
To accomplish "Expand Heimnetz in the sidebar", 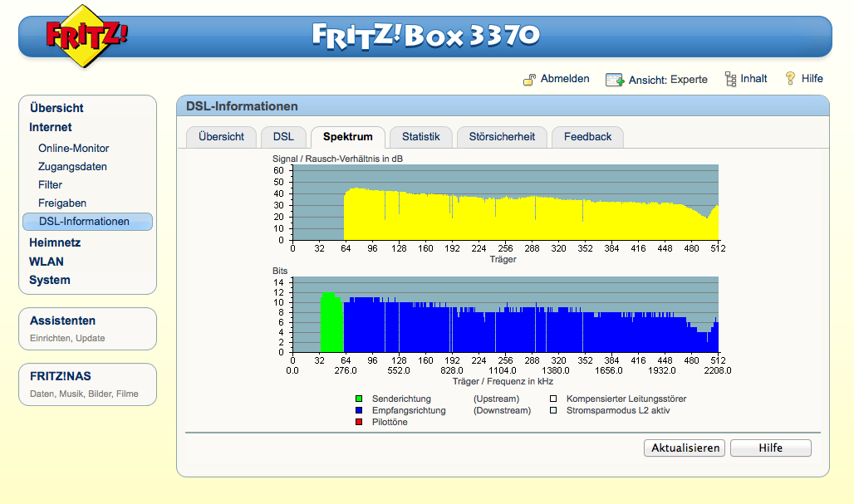I will point(55,242).
